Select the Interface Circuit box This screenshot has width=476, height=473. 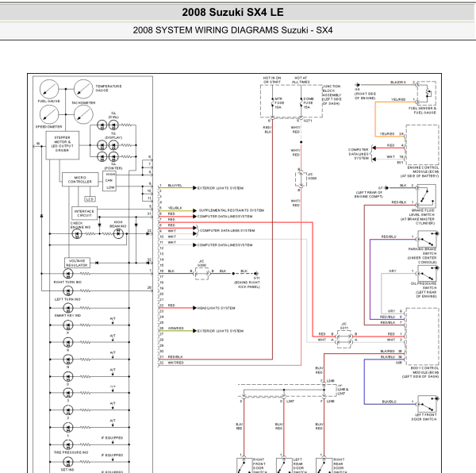click(84, 213)
